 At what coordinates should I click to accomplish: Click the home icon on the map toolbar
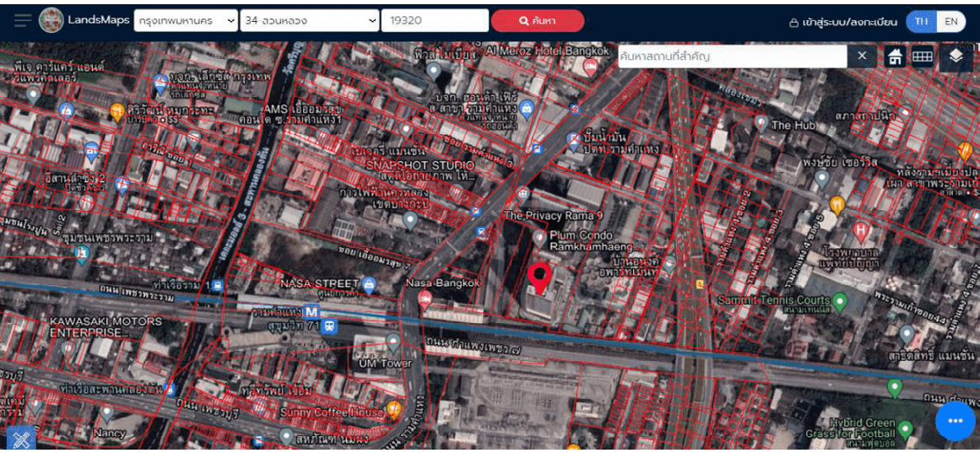[x=895, y=57]
